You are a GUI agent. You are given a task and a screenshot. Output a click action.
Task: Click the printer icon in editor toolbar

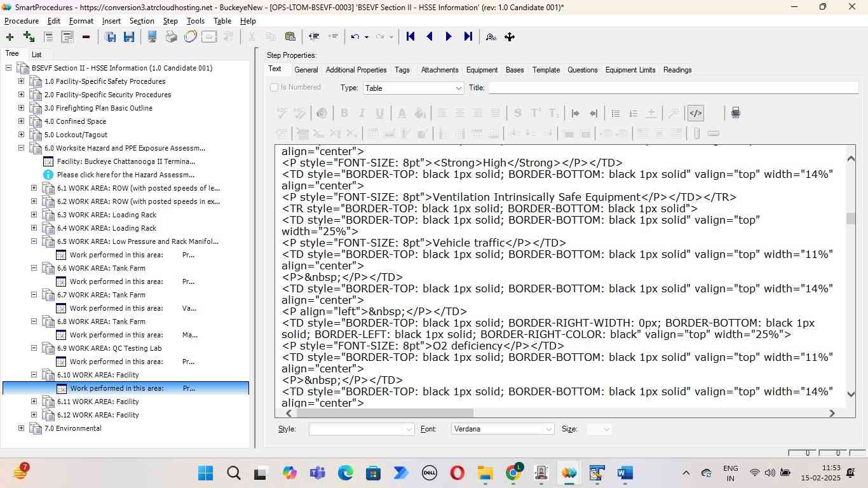point(735,113)
